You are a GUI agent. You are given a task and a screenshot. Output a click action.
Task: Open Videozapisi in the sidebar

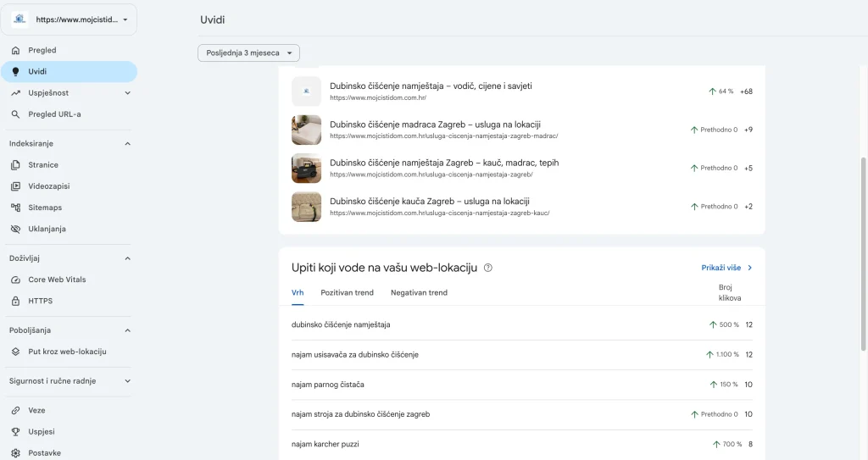tap(70, 186)
